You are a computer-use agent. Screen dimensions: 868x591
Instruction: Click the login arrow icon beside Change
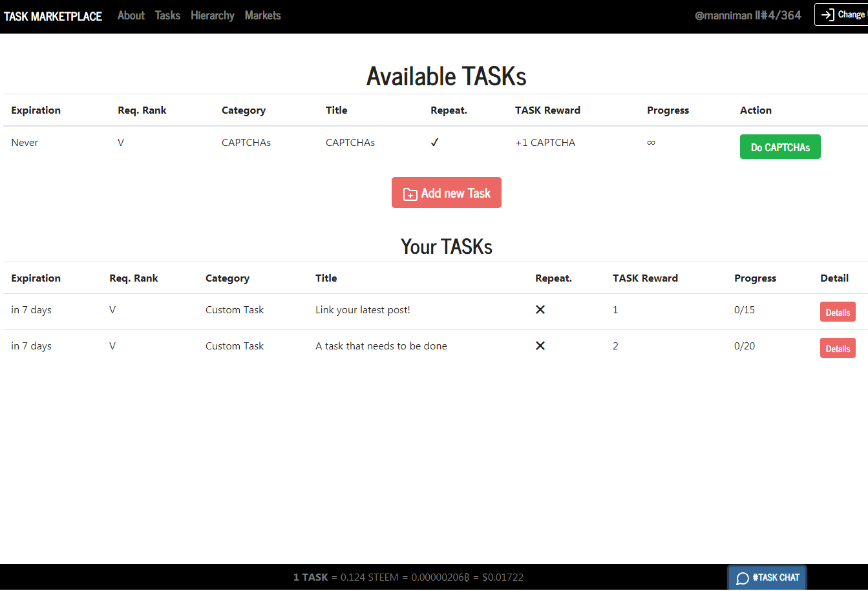coord(827,15)
